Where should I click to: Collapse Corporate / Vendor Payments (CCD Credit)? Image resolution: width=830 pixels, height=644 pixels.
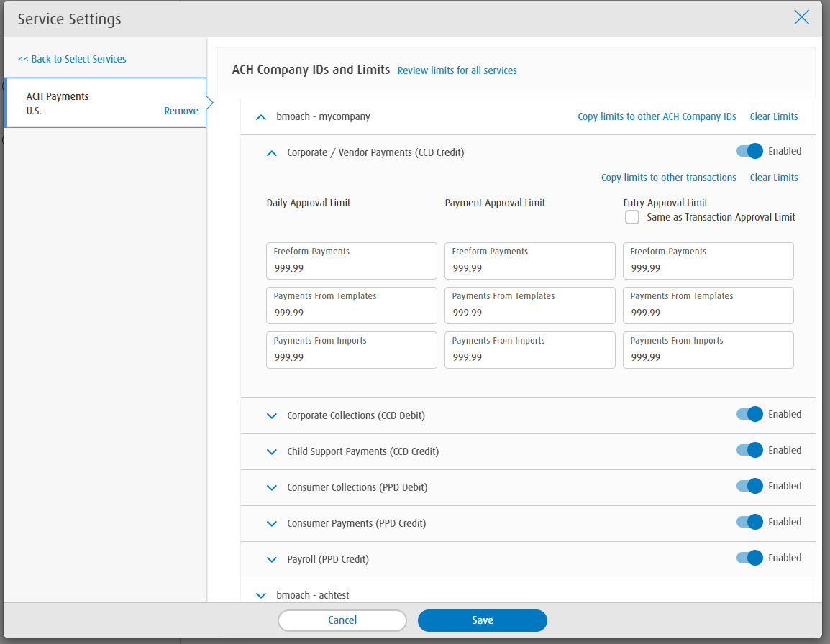272,153
